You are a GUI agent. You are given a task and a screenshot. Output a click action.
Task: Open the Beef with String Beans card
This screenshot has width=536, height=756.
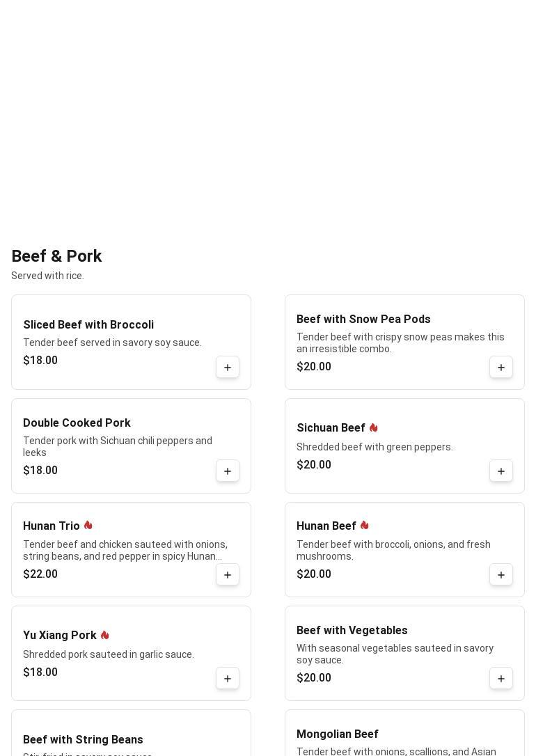pos(83,740)
